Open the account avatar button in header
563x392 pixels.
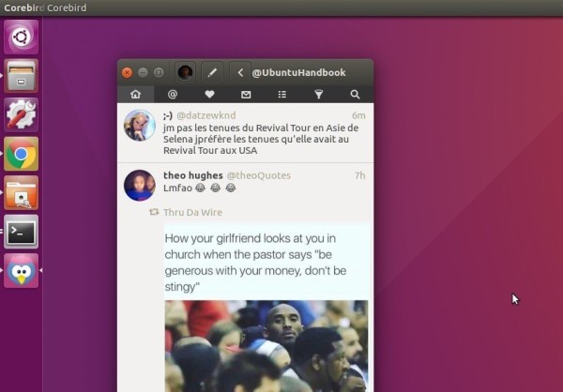pyautogui.click(x=185, y=72)
